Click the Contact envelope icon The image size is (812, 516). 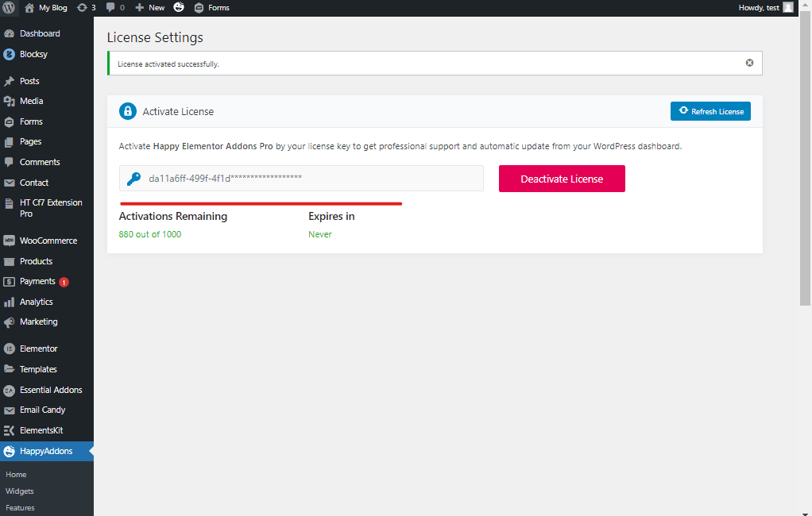9,183
